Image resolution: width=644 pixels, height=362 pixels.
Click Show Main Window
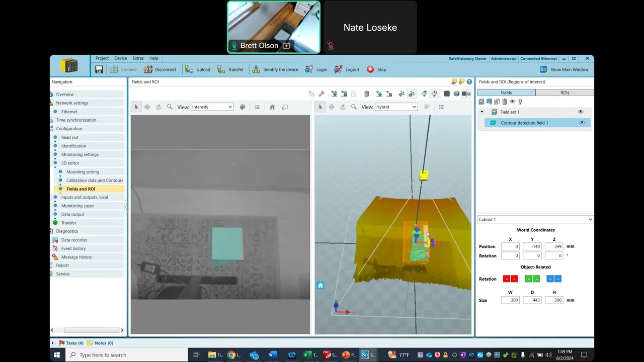564,69
